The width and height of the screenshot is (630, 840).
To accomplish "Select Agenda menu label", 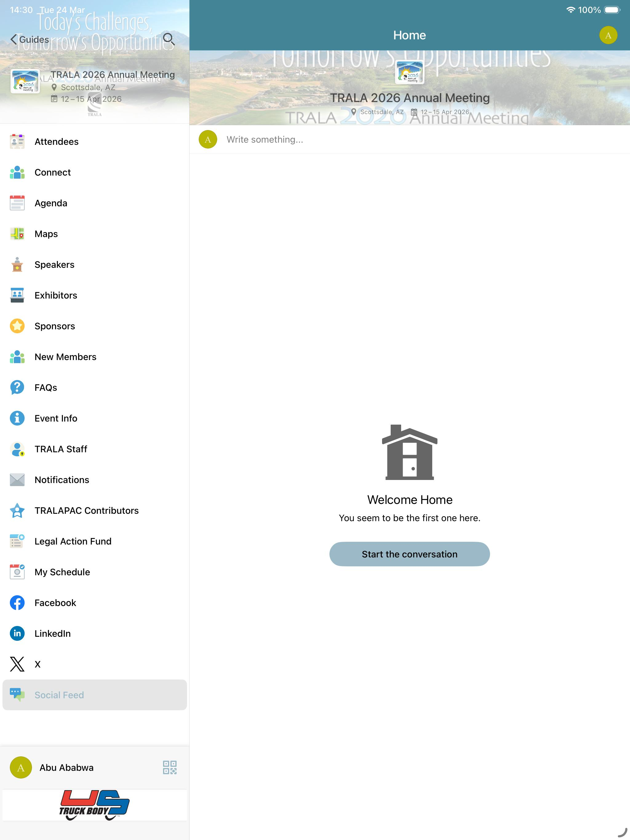I will [51, 203].
